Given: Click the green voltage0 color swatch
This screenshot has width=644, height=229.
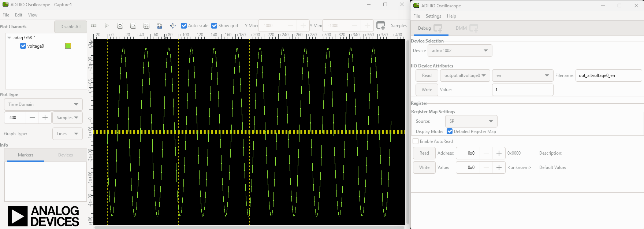Looking at the screenshot, I should [68, 46].
